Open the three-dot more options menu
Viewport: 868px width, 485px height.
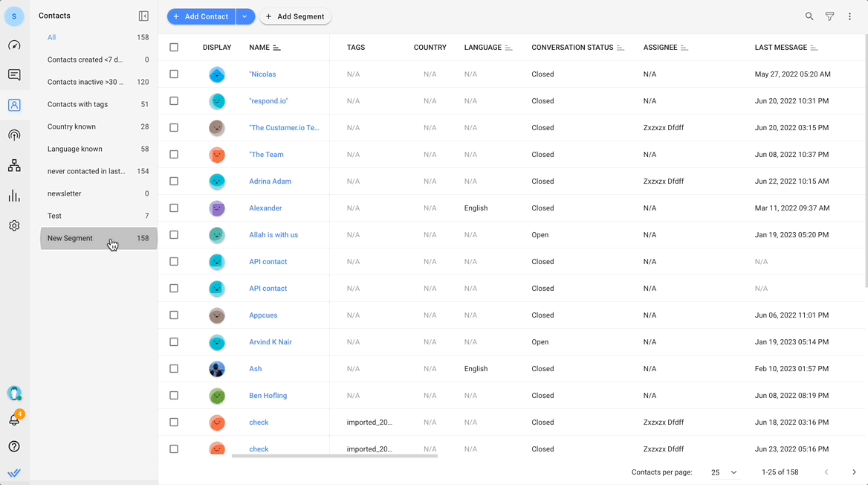[849, 16]
